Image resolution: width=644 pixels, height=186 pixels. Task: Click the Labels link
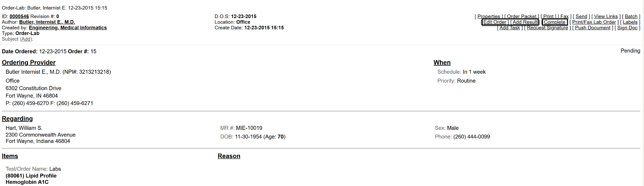tap(630, 22)
